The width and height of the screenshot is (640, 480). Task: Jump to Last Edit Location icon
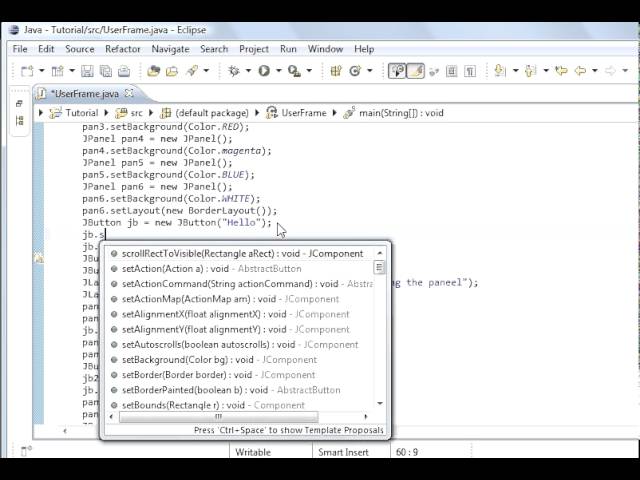(561, 71)
